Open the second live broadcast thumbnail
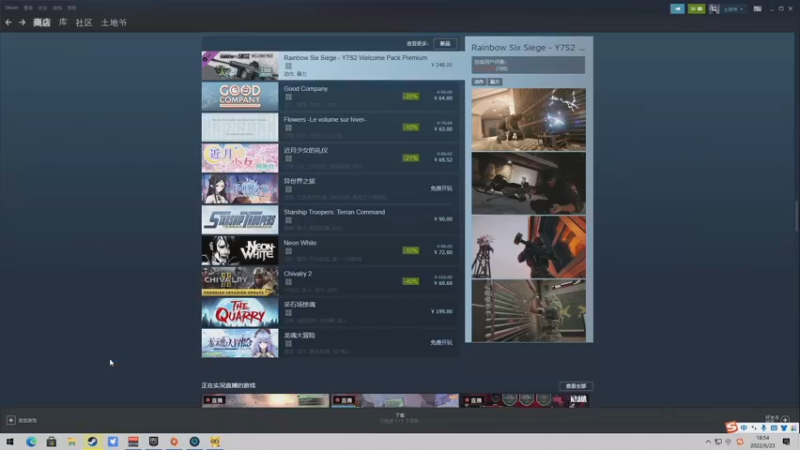 click(x=395, y=401)
